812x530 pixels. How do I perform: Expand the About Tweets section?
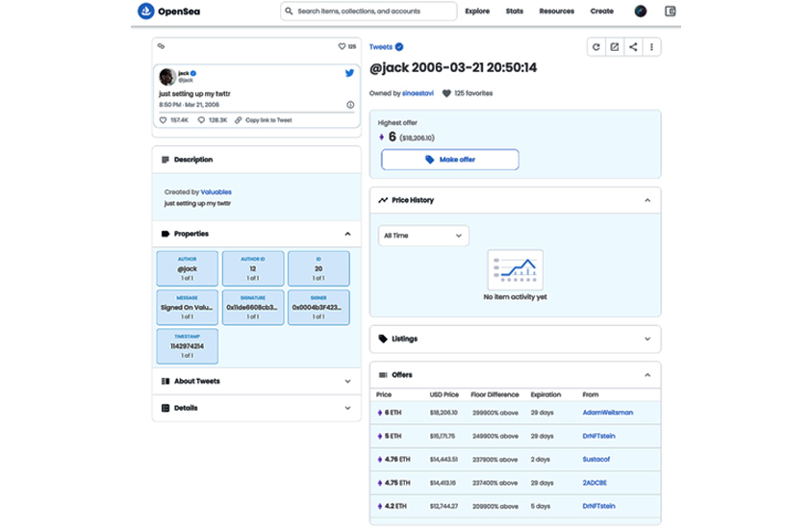point(347,381)
